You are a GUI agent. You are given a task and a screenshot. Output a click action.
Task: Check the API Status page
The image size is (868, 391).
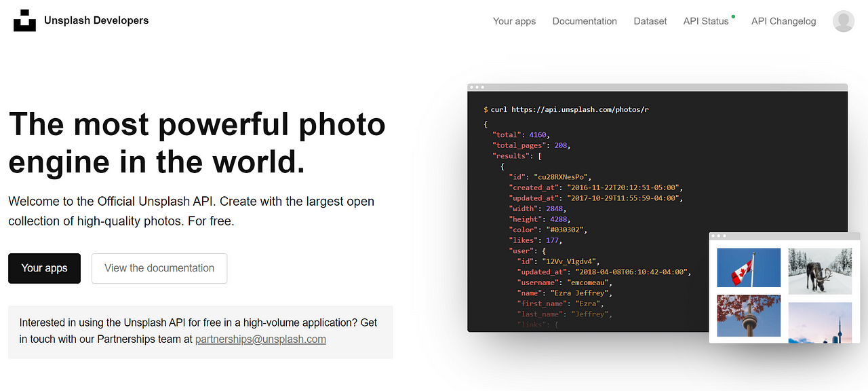click(x=706, y=21)
